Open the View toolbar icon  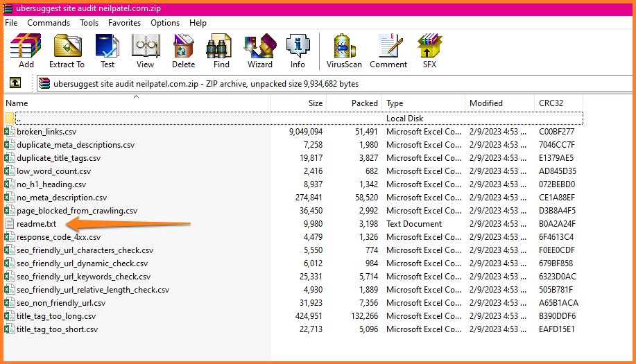click(145, 51)
